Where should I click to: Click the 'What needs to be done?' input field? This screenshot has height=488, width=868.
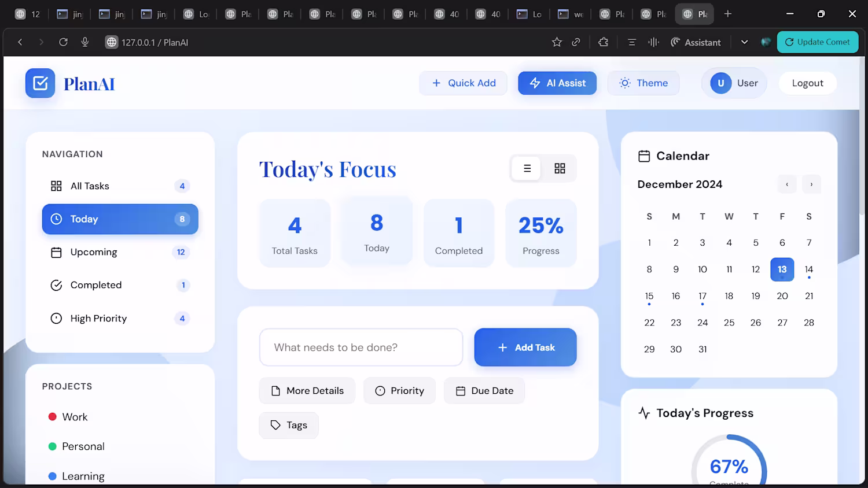361,347
